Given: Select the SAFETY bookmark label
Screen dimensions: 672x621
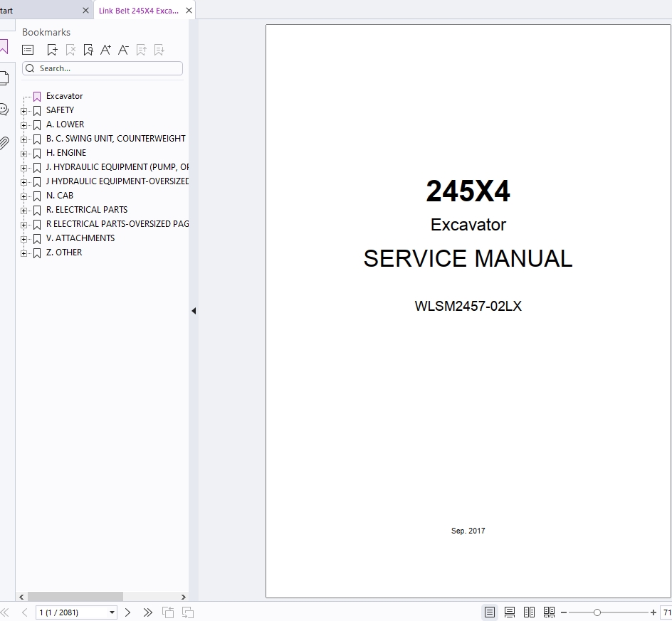Looking at the screenshot, I should click(x=60, y=110).
